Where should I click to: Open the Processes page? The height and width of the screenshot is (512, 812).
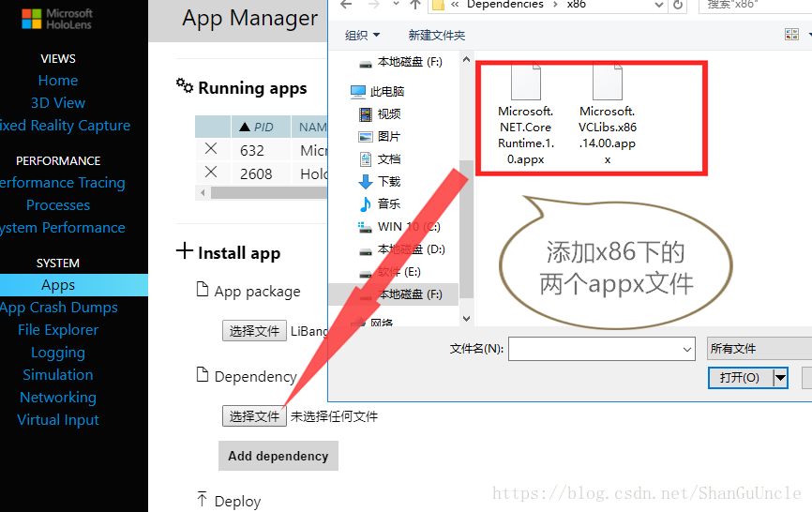coord(58,205)
